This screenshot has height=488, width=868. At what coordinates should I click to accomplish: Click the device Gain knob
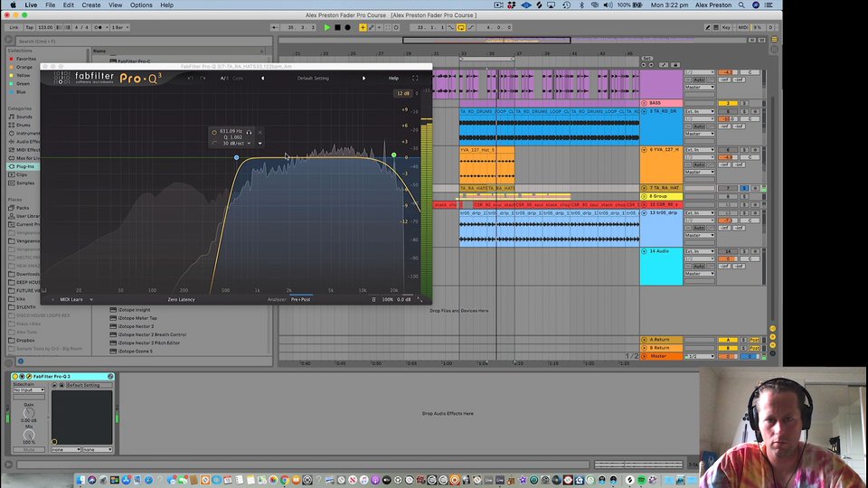point(29,413)
